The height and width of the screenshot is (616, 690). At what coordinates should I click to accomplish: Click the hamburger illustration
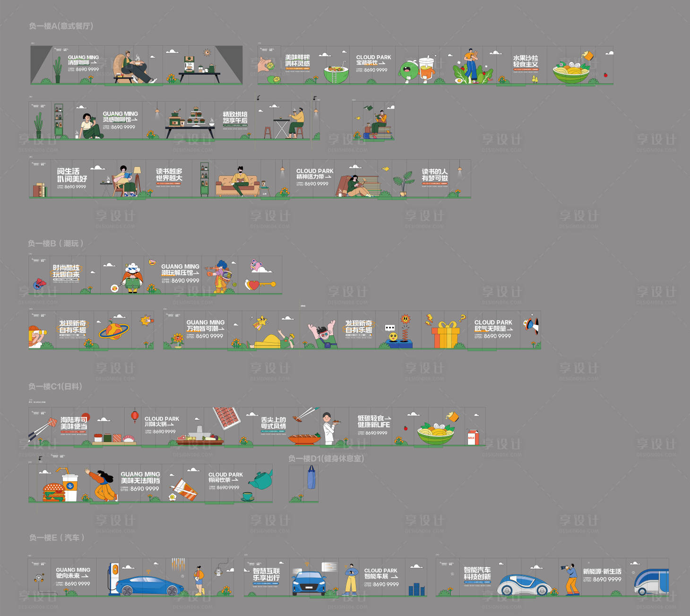click(x=53, y=492)
